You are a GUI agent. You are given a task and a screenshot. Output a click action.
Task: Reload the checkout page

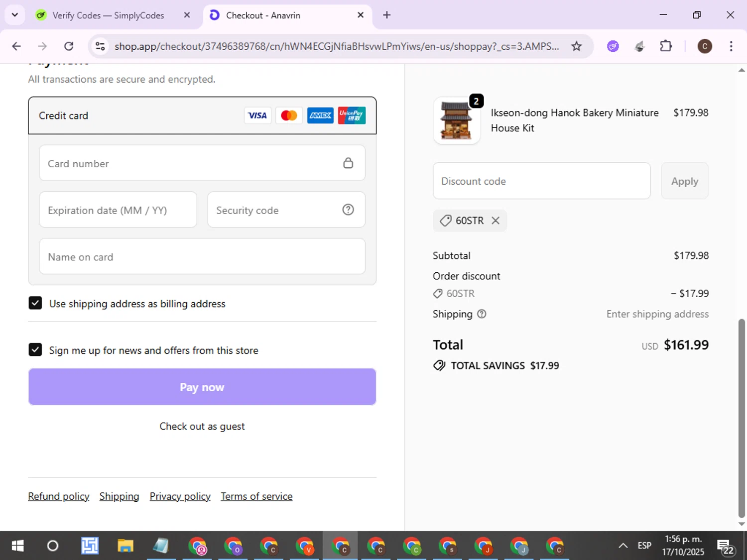69,46
